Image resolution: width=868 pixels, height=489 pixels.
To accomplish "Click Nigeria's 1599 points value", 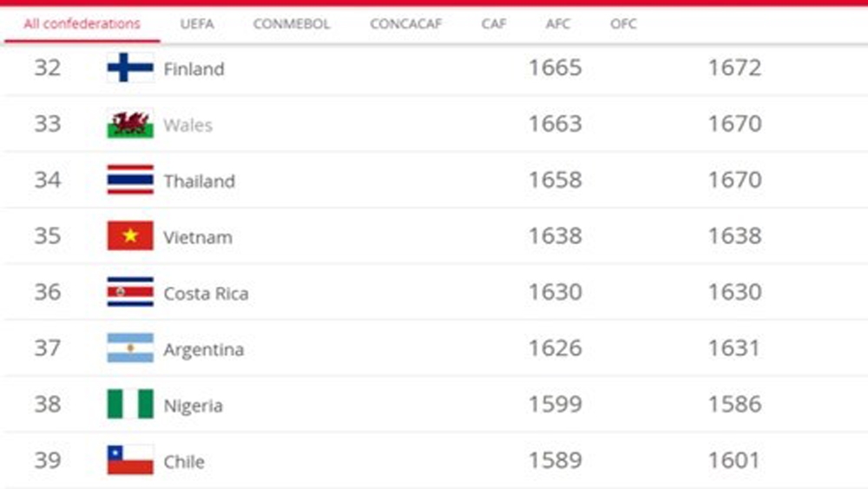I will (556, 404).
